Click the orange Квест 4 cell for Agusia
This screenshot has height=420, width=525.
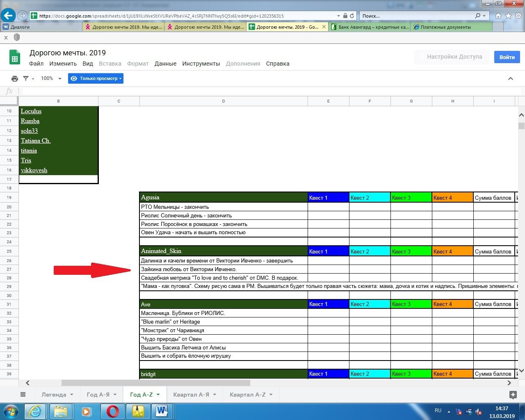[x=452, y=198]
